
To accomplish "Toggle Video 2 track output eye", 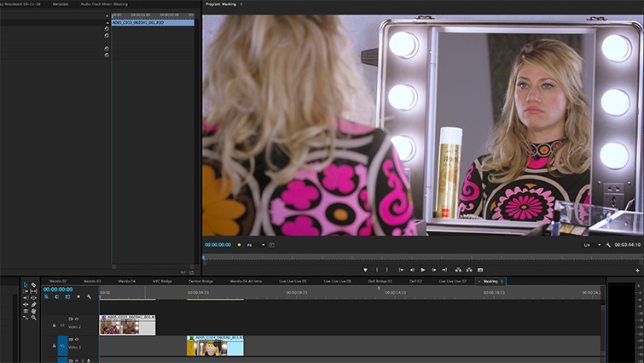I will 77,319.
